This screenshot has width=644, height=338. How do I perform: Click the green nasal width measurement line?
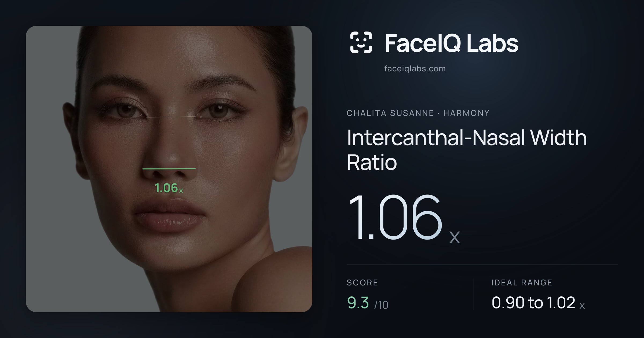click(x=169, y=169)
